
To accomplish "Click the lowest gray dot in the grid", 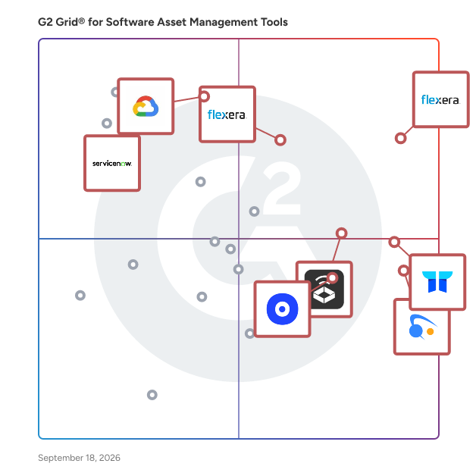I will click(152, 395).
